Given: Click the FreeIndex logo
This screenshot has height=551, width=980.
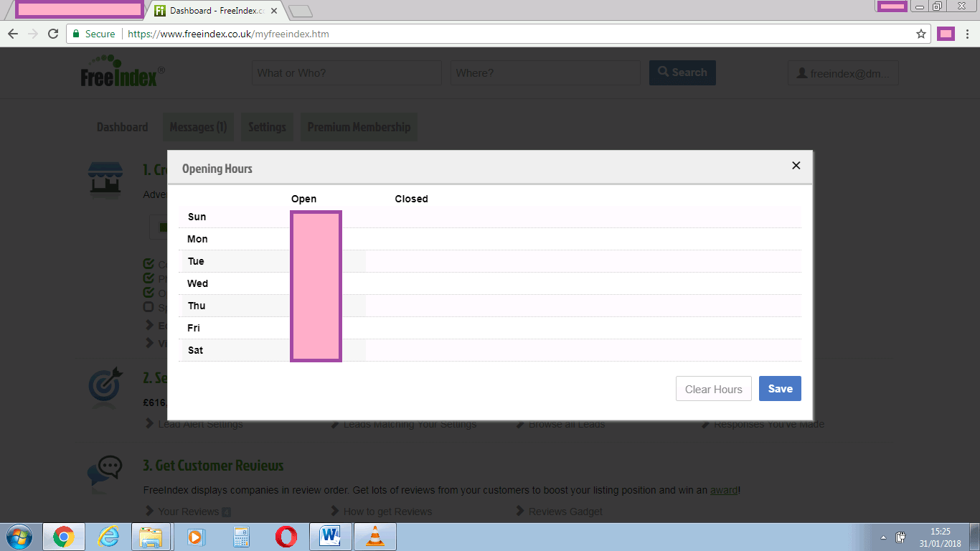Looking at the screenshot, I should pos(119,72).
